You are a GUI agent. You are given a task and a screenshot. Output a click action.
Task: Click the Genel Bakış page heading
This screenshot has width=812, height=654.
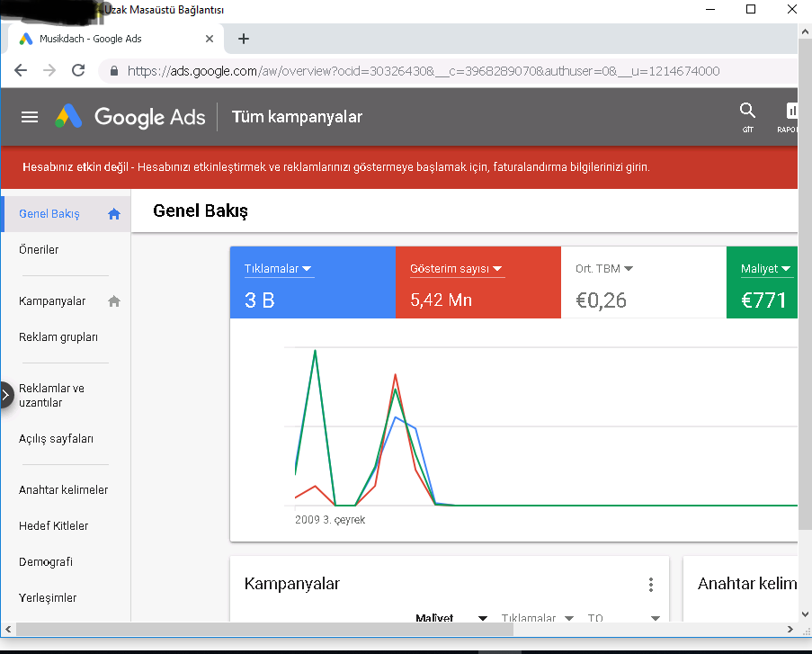[201, 211]
